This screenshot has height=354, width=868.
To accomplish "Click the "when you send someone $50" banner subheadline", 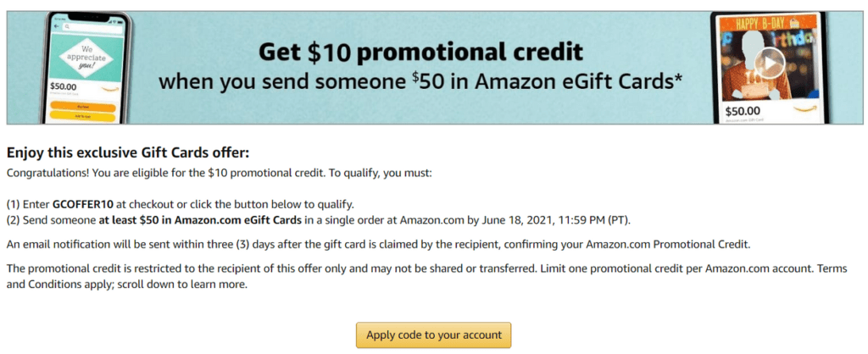I will (x=421, y=83).
